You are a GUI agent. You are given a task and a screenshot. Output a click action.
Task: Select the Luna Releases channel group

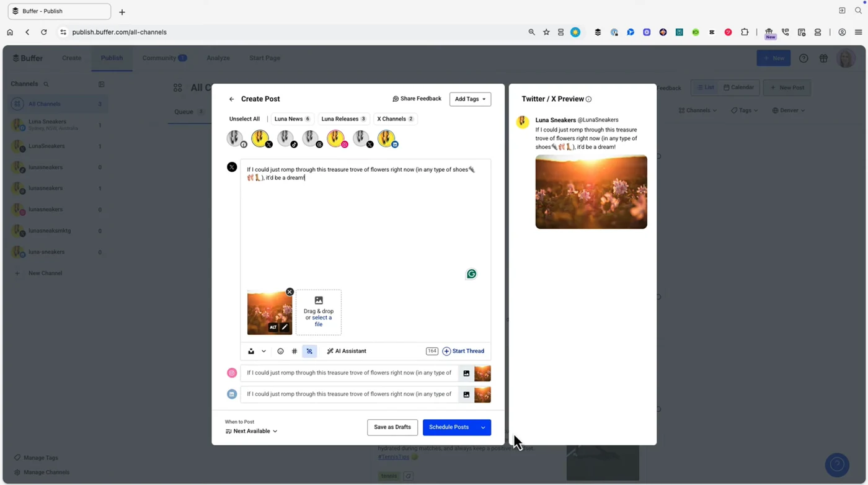[343, 119]
